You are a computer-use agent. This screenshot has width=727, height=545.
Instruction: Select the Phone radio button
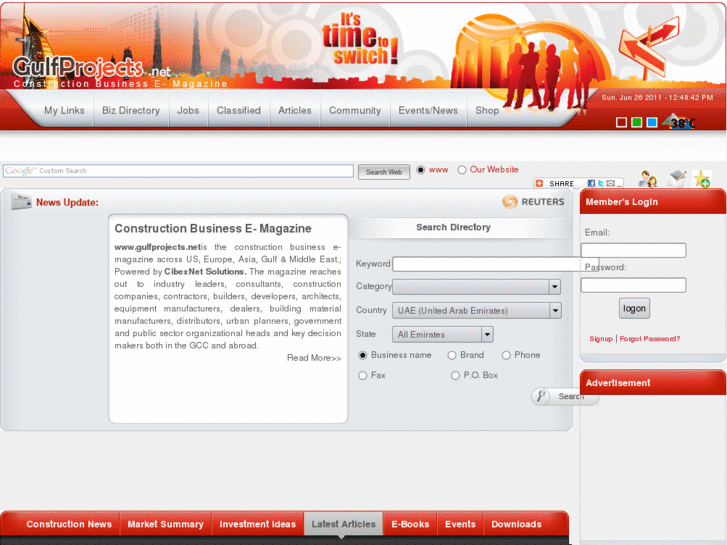[506, 355]
